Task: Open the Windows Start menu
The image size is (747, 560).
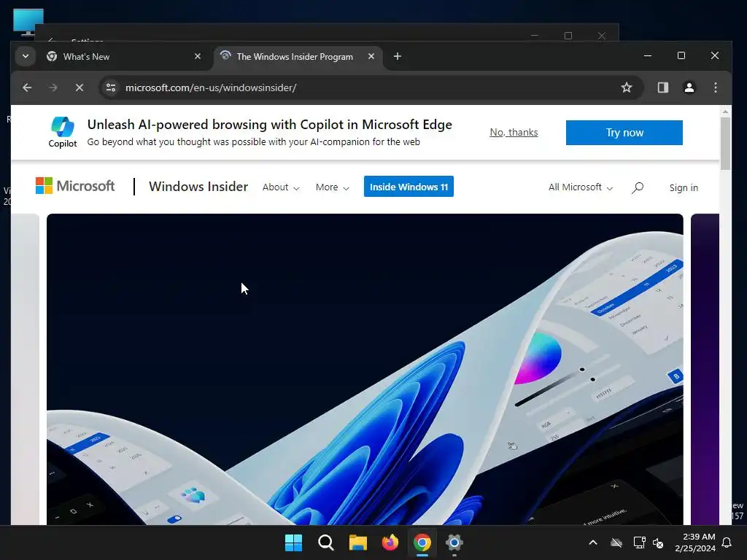Action: pos(293,542)
